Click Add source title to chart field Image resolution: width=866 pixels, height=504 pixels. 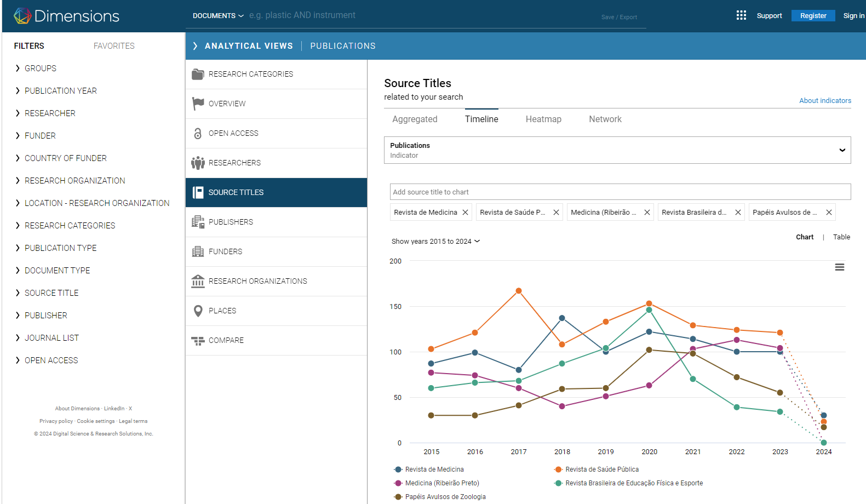pos(620,192)
